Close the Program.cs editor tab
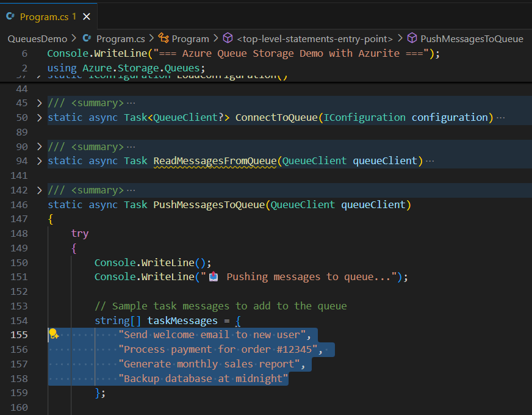Screen dimensions: 532x415 tap(86, 17)
